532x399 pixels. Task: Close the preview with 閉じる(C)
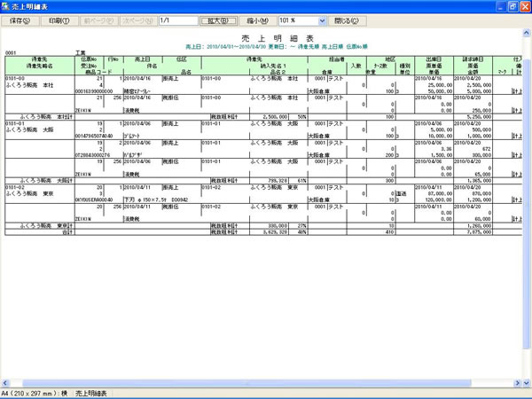(347, 21)
